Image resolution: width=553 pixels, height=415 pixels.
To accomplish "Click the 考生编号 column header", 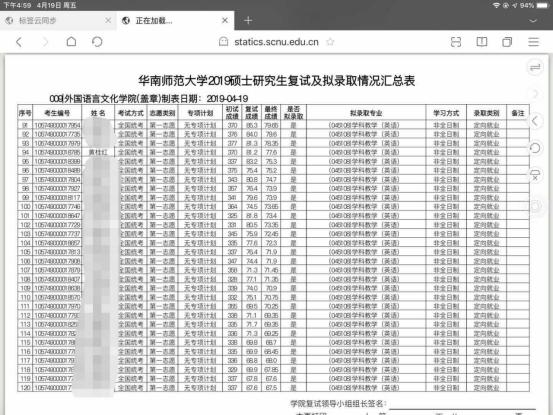I will pos(57,113).
